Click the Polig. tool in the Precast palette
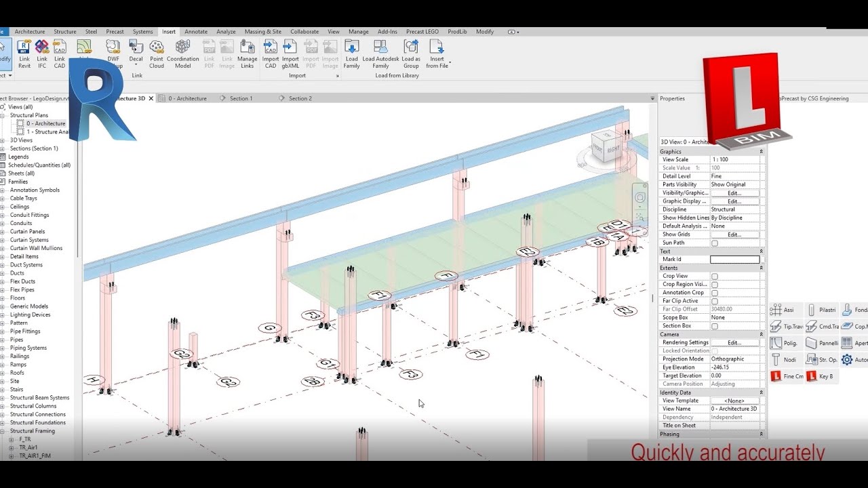The height and width of the screenshot is (488, 868). click(x=784, y=343)
